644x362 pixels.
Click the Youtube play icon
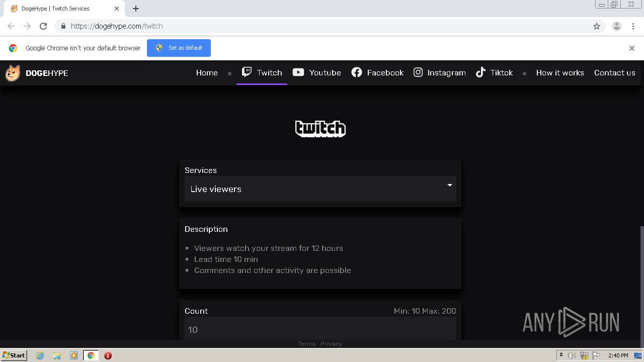tap(298, 72)
